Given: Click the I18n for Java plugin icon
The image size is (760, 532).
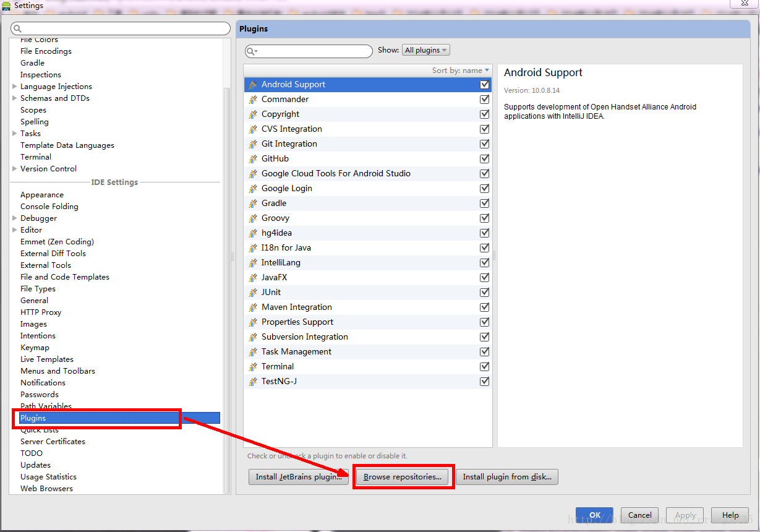Looking at the screenshot, I should (253, 248).
